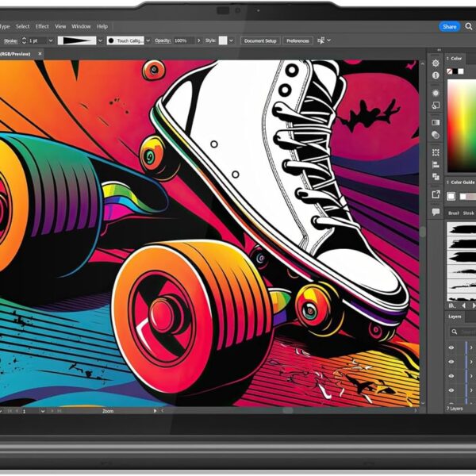Hide the fourth layer via eye icon

click(451, 390)
